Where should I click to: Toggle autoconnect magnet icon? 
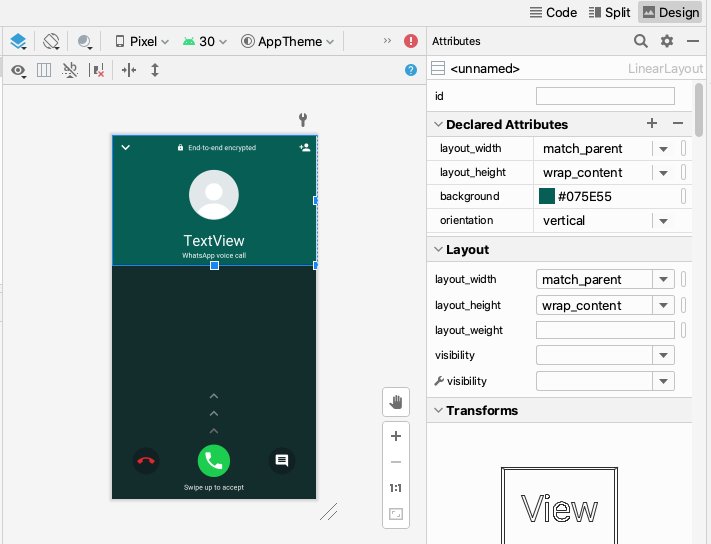[70, 70]
